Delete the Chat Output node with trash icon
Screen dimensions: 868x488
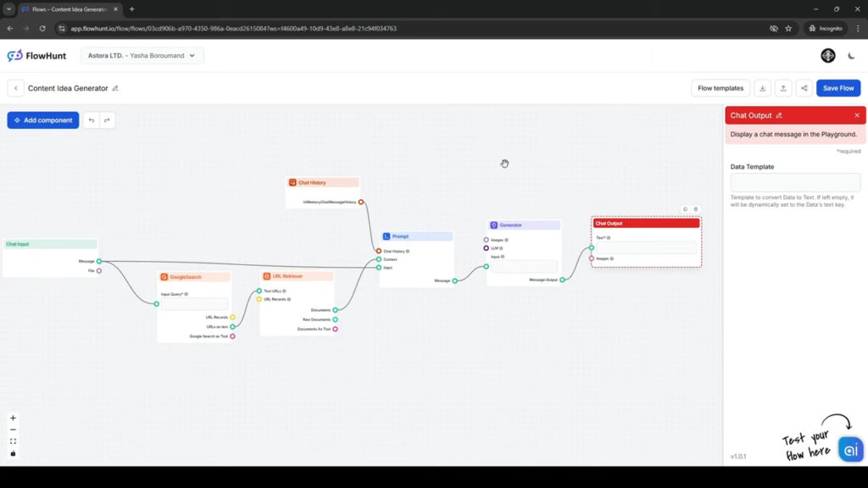pos(695,209)
